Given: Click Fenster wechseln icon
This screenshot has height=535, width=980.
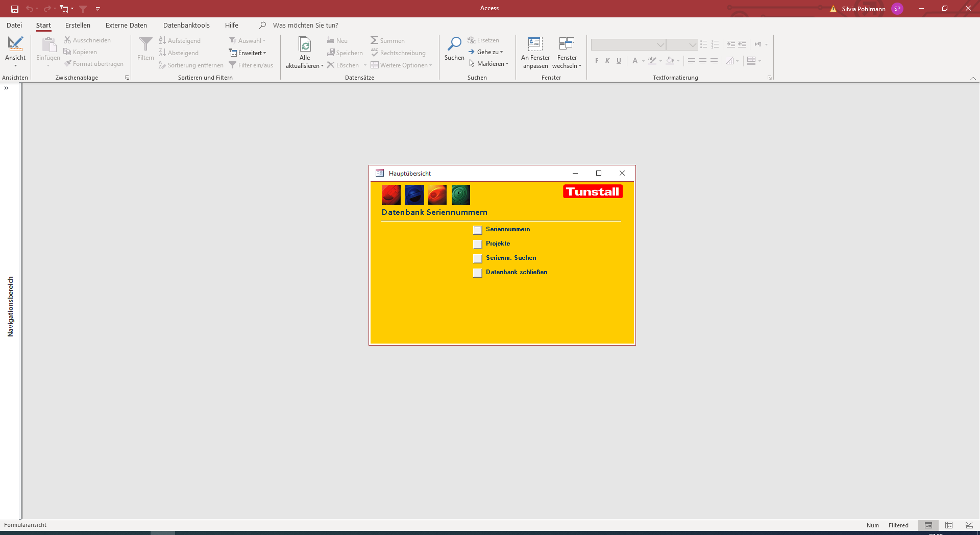Looking at the screenshot, I should pyautogui.click(x=567, y=43).
